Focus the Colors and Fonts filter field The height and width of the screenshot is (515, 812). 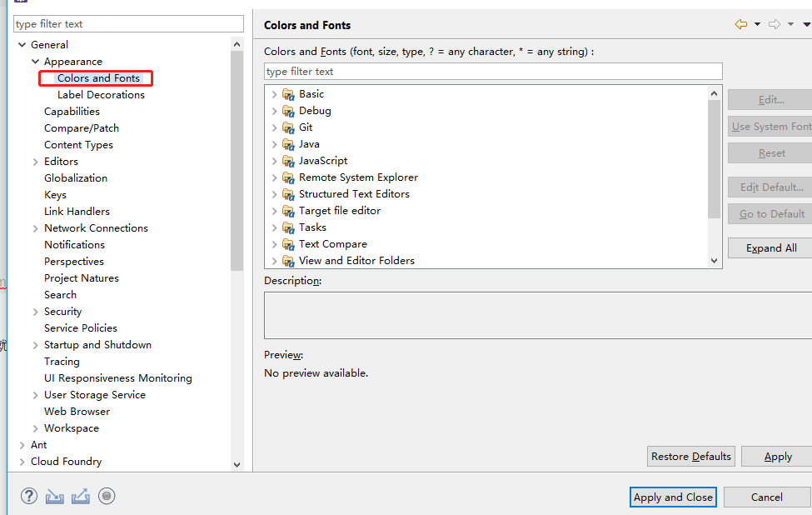(x=493, y=72)
